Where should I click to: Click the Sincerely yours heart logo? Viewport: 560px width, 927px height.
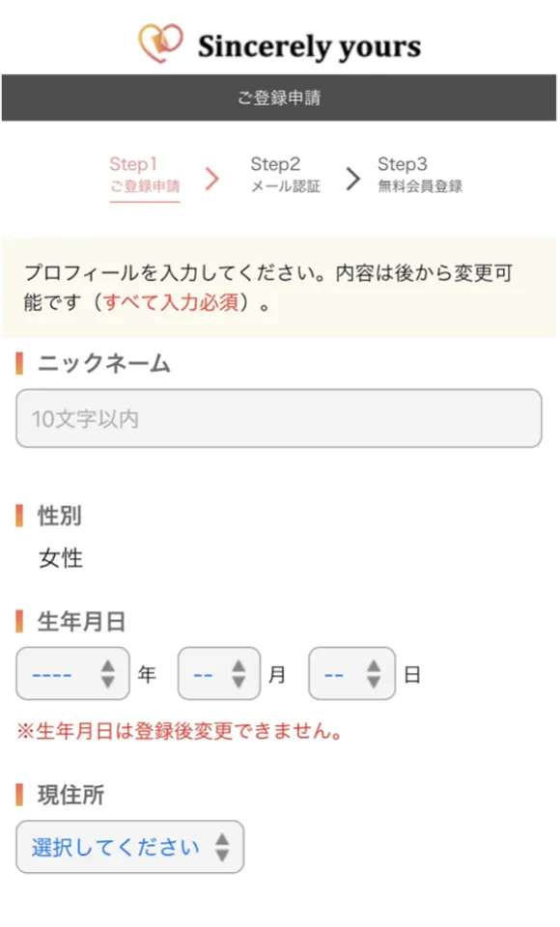[x=162, y=42]
